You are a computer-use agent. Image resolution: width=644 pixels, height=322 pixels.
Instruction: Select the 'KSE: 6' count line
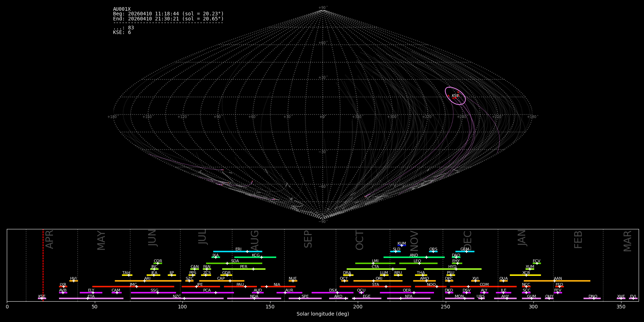[122, 32]
